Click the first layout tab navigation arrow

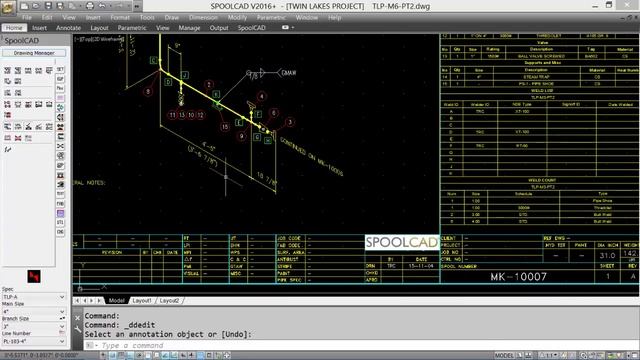tap(77, 300)
